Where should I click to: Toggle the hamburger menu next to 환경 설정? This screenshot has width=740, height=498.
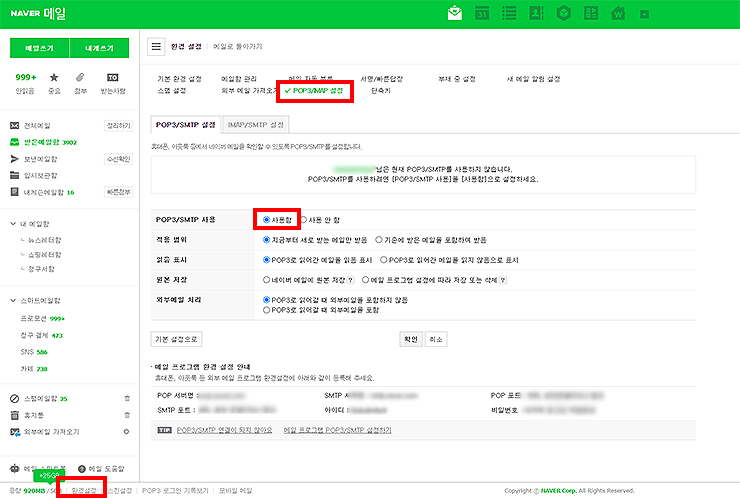[x=156, y=46]
